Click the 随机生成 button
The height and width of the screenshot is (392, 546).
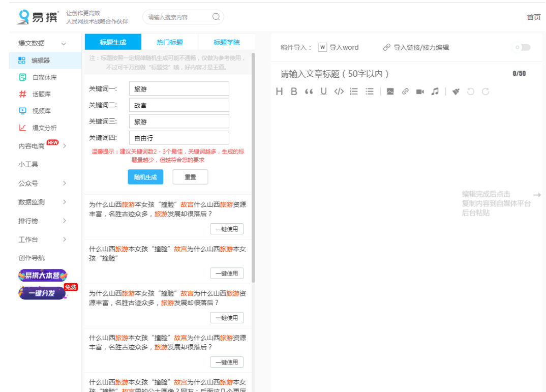click(145, 177)
